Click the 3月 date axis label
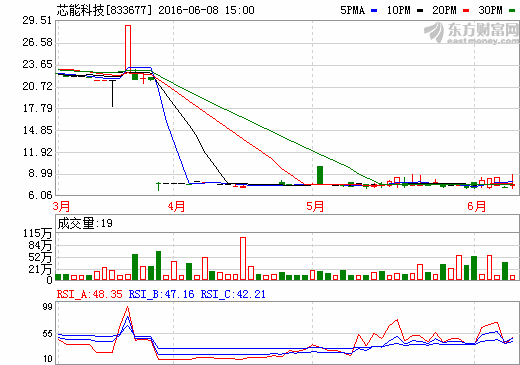This screenshot has height=365, width=520. (61, 206)
